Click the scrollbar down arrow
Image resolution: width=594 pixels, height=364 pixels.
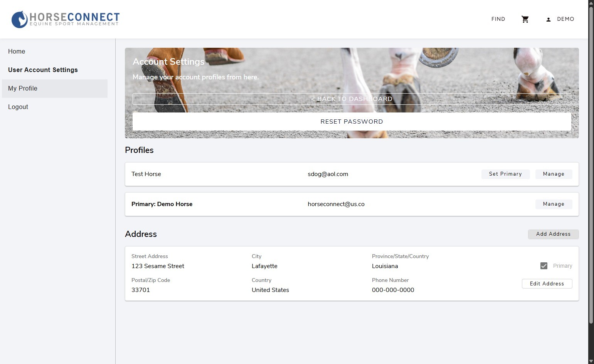pyautogui.click(x=591, y=361)
